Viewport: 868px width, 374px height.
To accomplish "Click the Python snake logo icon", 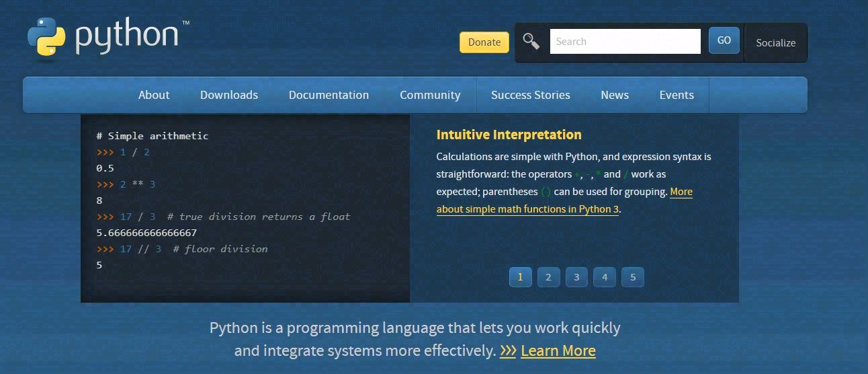I will (x=46, y=36).
